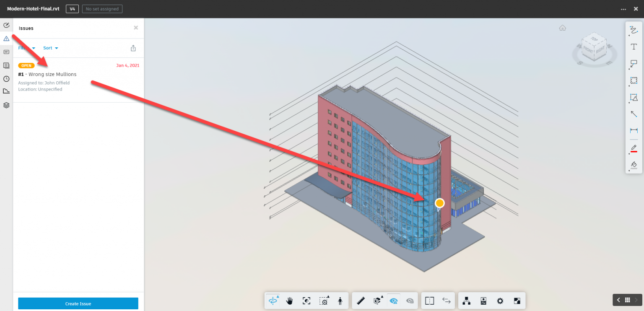This screenshot has width=644, height=311.
Task: Open the RFIs panel in the sidebar
Action: click(6, 52)
